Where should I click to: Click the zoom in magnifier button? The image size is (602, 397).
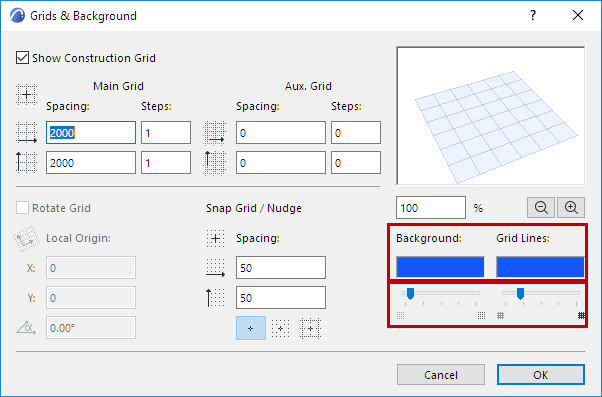point(571,208)
